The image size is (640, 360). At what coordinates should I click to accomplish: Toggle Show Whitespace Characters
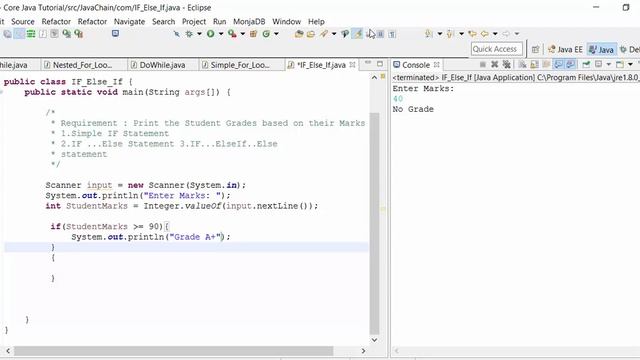pos(392,34)
